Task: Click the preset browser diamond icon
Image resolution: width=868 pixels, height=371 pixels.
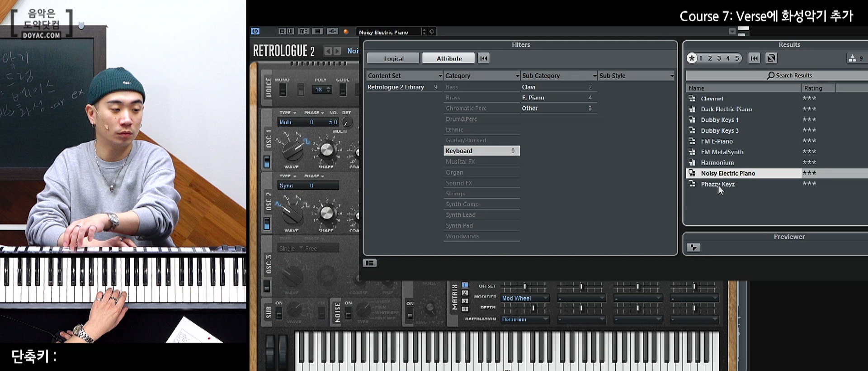Action: pos(432,32)
